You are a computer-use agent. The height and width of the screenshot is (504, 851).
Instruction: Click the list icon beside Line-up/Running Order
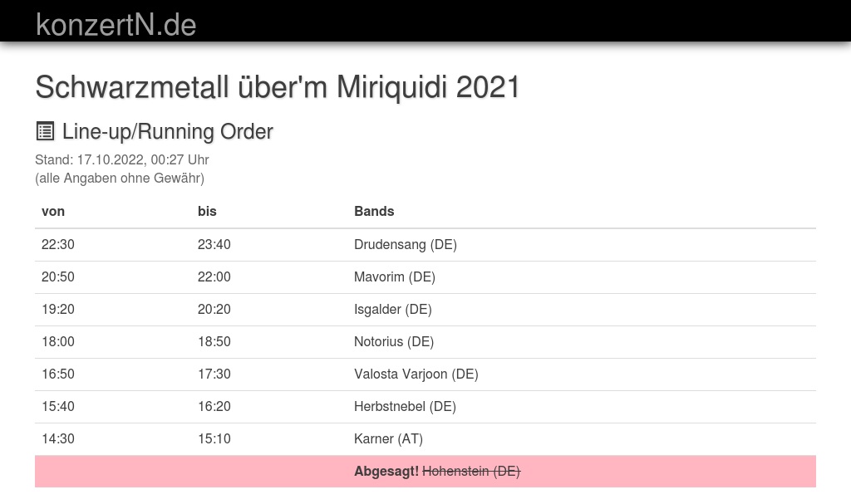[45, 131]
